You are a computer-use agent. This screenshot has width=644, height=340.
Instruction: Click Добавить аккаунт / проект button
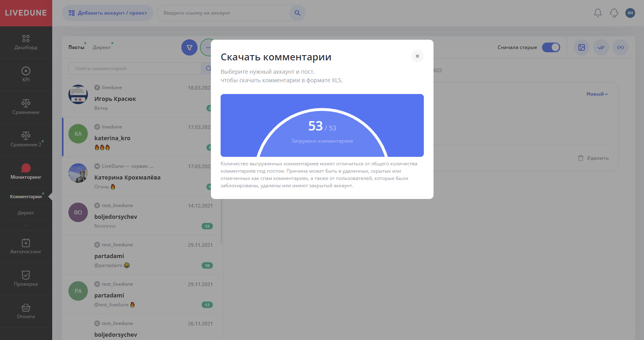tap(108, 13)
